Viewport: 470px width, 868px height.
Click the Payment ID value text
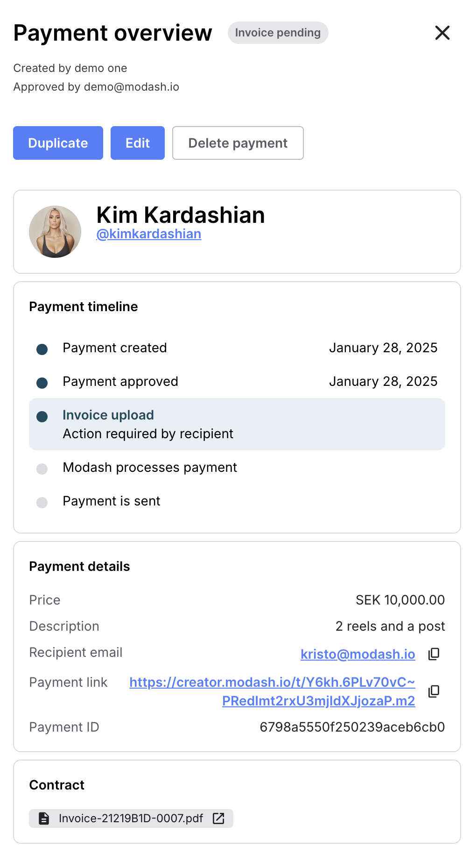(352, 727)
